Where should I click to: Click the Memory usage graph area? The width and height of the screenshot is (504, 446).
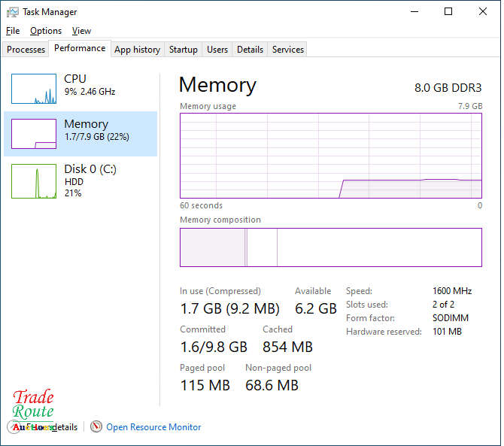(x=330, y=156)
